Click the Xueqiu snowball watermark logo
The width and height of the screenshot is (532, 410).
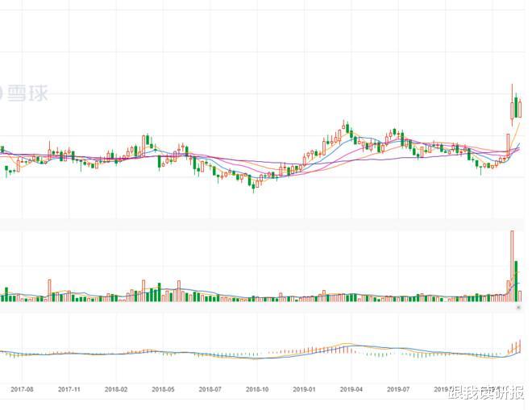coord(23,93)
